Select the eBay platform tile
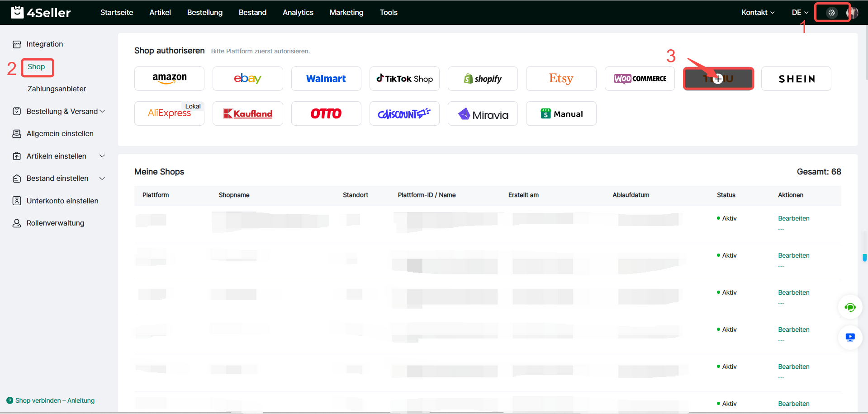Image resolution: width=868 pixels, height=414 pixels. click(247, 79)
